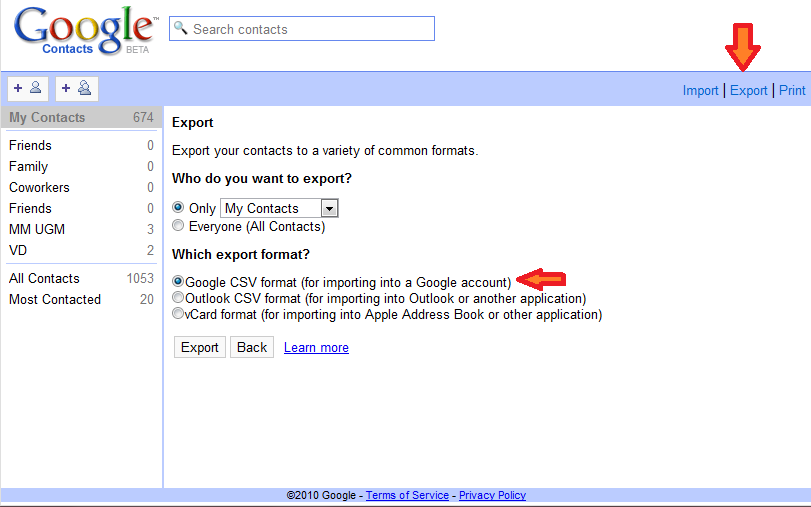
Task: Click the Import link
Action: point(700,91)
